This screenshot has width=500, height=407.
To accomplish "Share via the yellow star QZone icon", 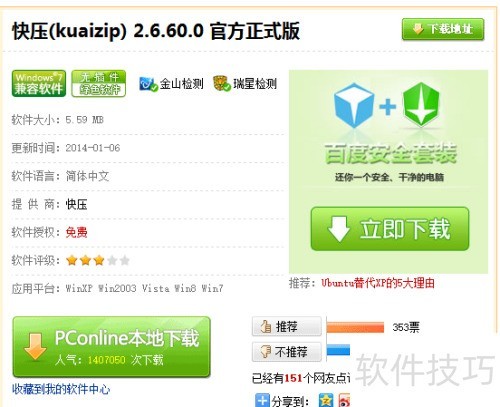I will tap(326, 400).
